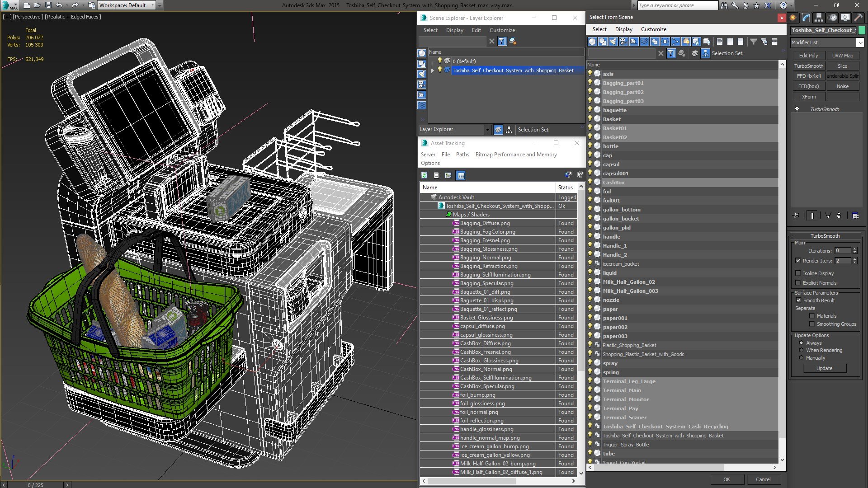Select CashBox in the scene object list
Image resolution: width=868 pixels, height=488 pixels.
613,183
